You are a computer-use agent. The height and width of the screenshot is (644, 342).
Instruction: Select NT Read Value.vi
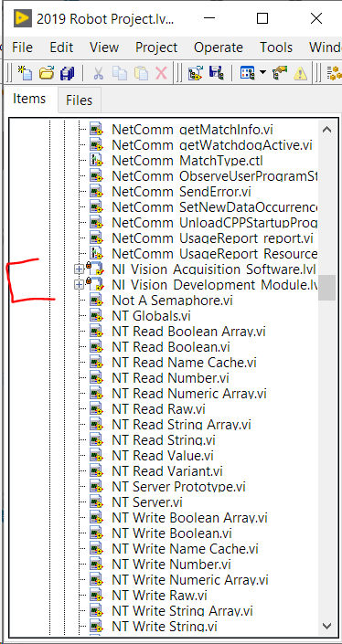(x=163, y=456)
